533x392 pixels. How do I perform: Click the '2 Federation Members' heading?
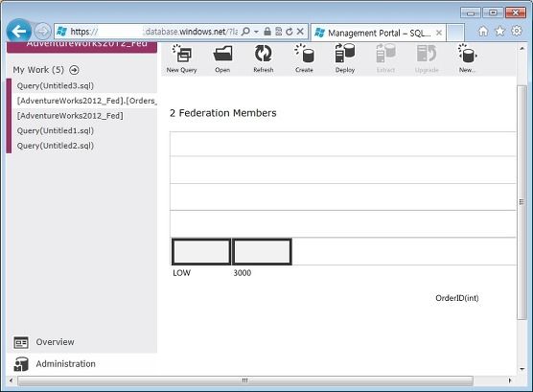pyautogui.click(x=223, y=113)
